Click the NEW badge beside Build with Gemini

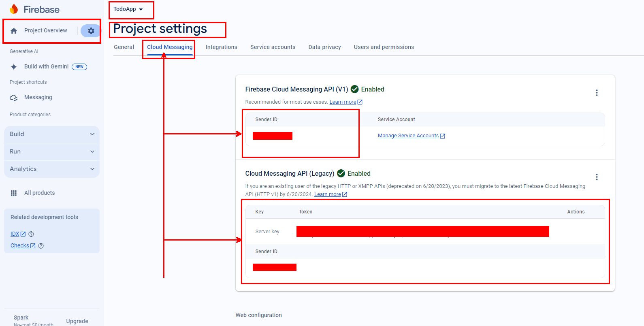pos(79,67)
